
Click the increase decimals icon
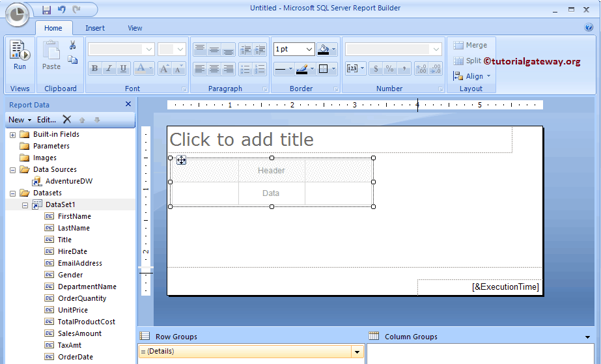(x=436, y=68)
